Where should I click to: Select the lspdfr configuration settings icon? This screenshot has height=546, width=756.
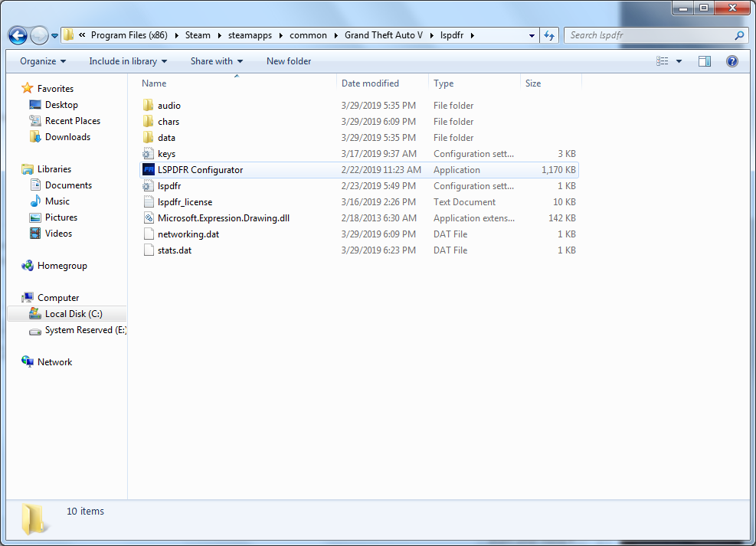coord(148,185)
